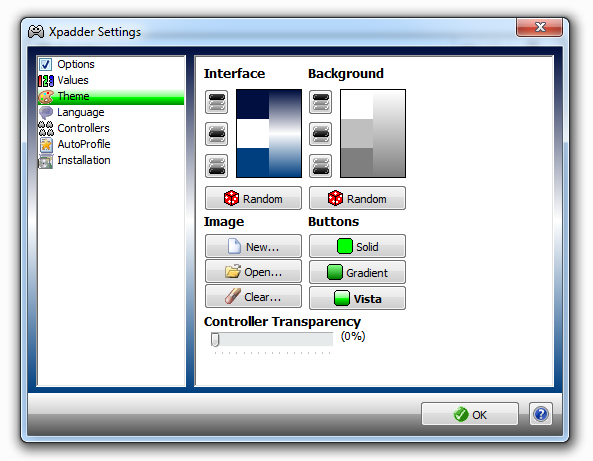Click the bottom Interface color selector button
Viewport: 593px width, 461px height.
pyautogui.click(x=217, y=166)
